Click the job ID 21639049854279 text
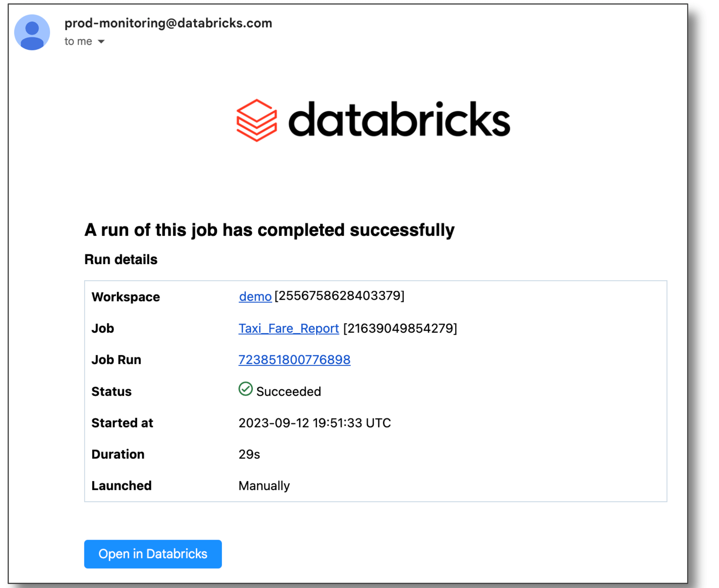The width and height of the screenshot is (719, 588). (400, 328)
